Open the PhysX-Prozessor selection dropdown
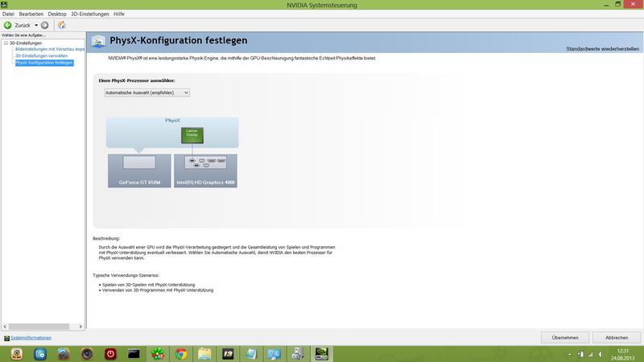 [x=147, y=93]
